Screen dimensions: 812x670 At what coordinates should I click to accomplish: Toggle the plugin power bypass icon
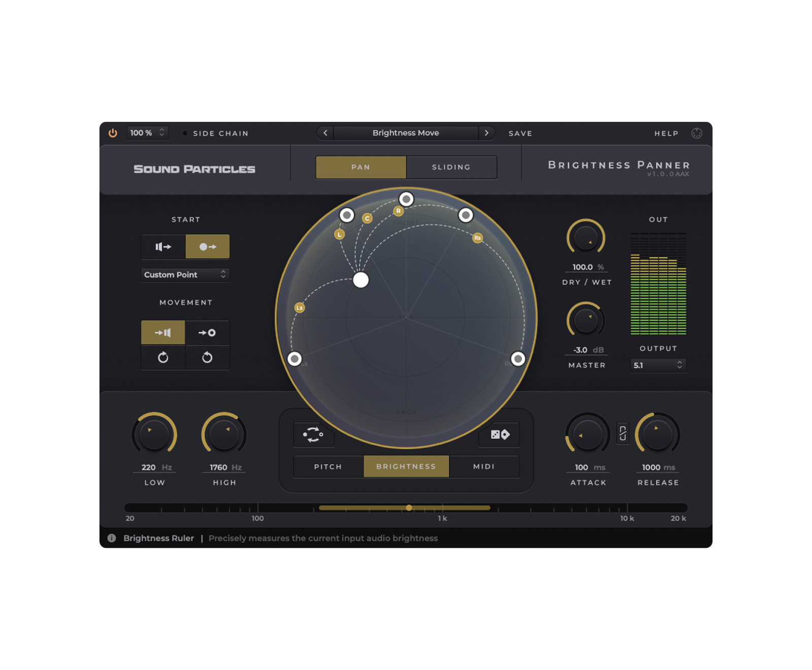click(x=113, y=133)
